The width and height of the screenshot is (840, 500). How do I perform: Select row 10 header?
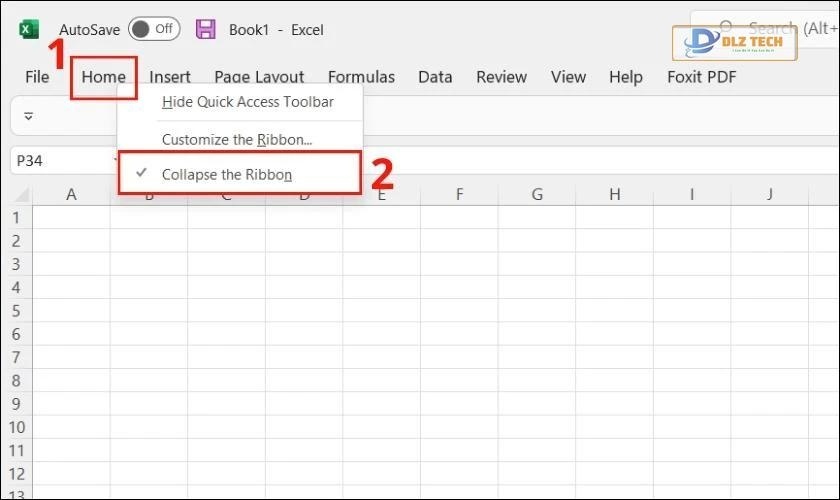(x=16, y=427)
